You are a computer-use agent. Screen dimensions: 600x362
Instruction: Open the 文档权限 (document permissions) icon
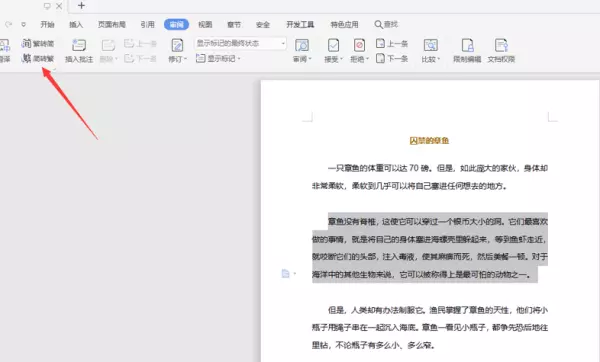[x=501, y=51]
